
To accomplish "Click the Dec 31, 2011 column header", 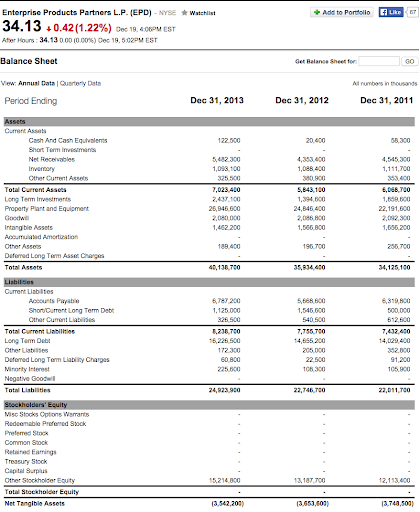I will click(x=387, y=100).
